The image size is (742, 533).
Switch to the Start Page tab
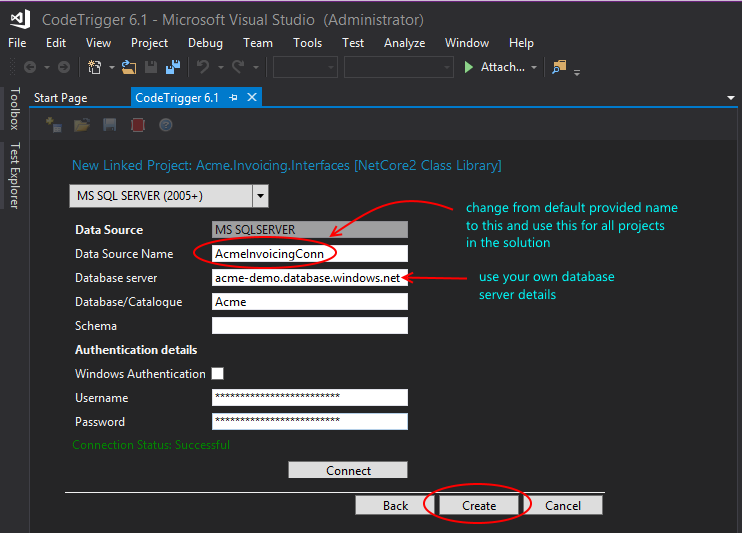[61, 97]
